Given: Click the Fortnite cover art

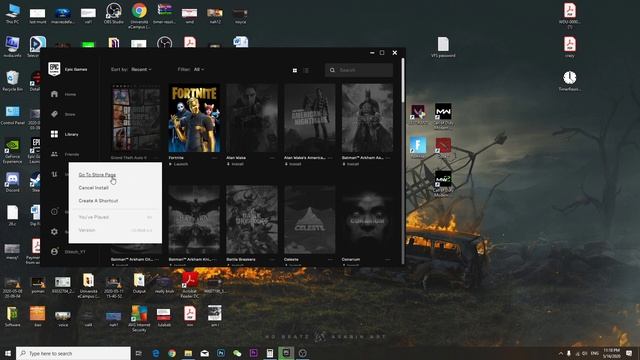Looking at the screenshot, I should click(x=194, y=118).
